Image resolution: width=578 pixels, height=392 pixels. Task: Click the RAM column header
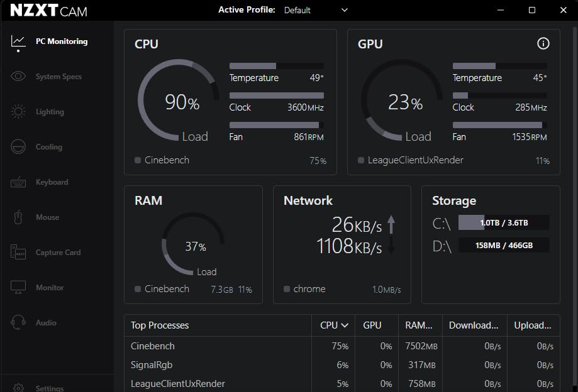click(x=418, y=325)
